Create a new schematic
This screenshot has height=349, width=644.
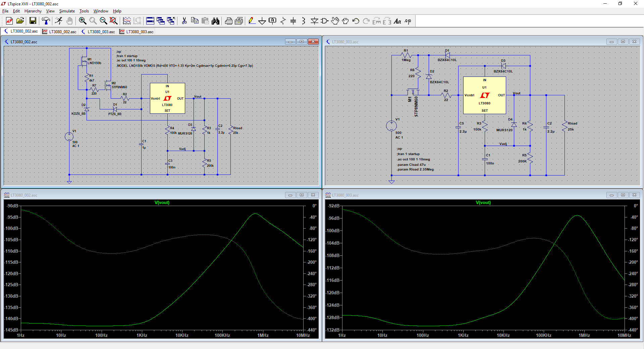pos(9,21)
